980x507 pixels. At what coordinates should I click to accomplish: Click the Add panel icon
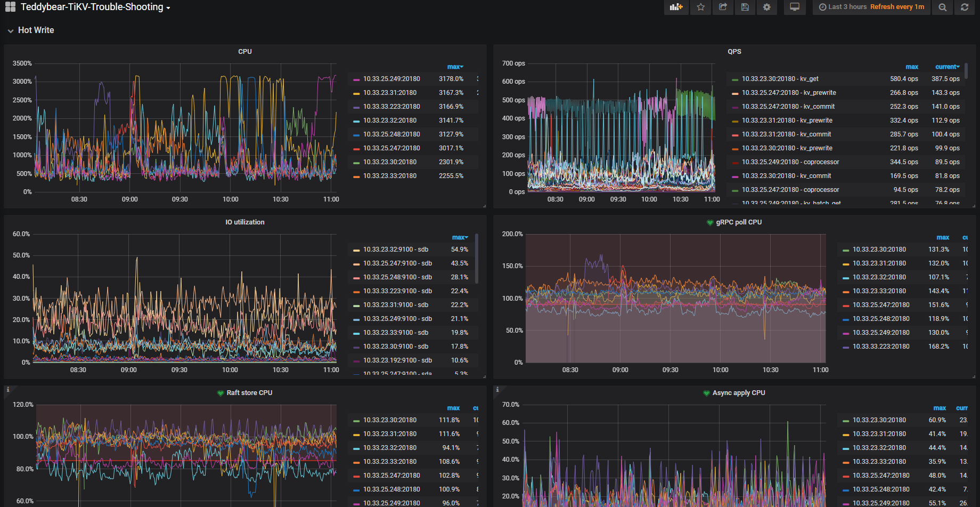676,7
